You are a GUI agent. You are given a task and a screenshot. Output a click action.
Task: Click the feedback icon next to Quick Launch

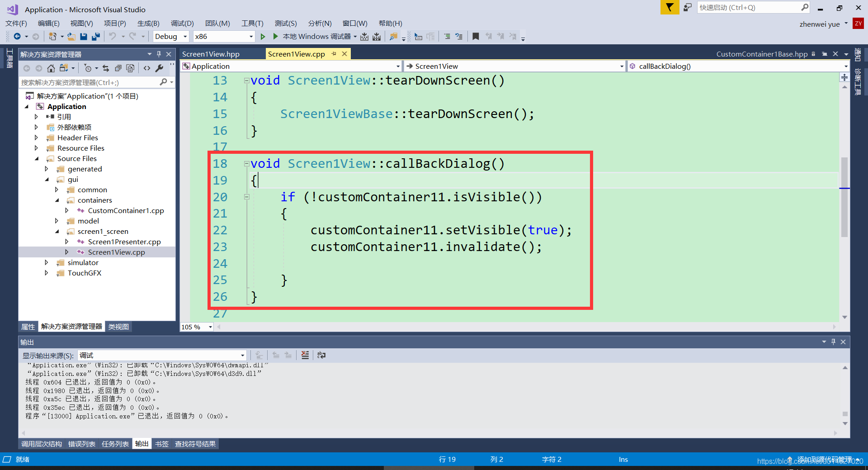coord(688,7)
